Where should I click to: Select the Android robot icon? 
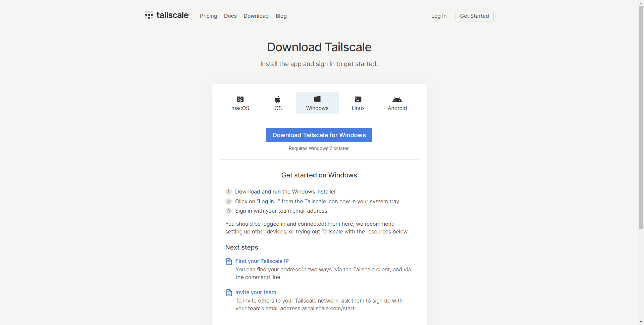[397, 100]
